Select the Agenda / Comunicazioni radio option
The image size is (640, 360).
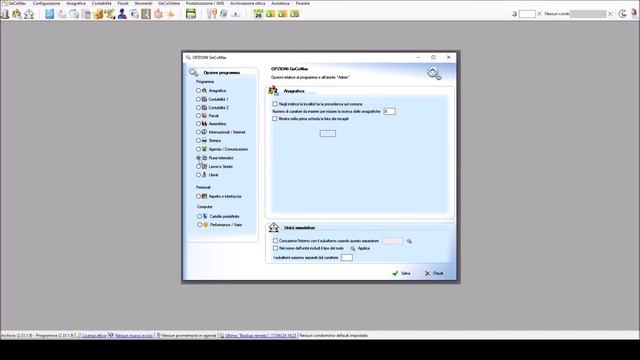click(x=198, y=149)
